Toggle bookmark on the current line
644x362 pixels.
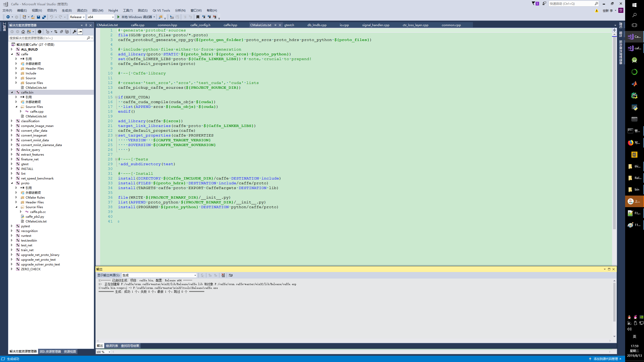(198, 17)
